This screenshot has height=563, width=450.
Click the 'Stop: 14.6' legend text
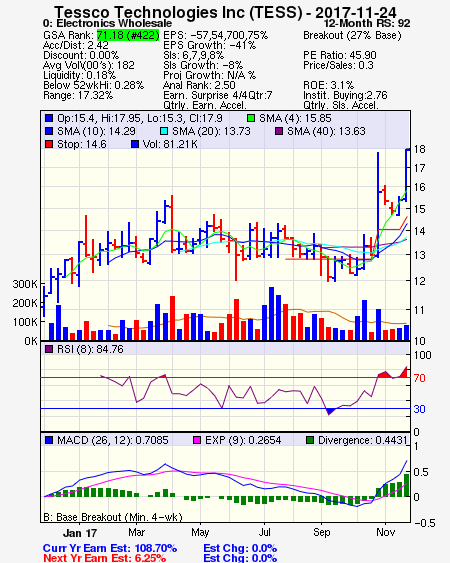click(82, 144)
